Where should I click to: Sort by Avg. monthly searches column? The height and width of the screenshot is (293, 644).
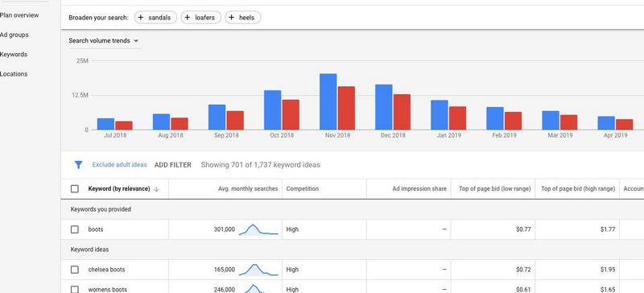tap(248, 188)
